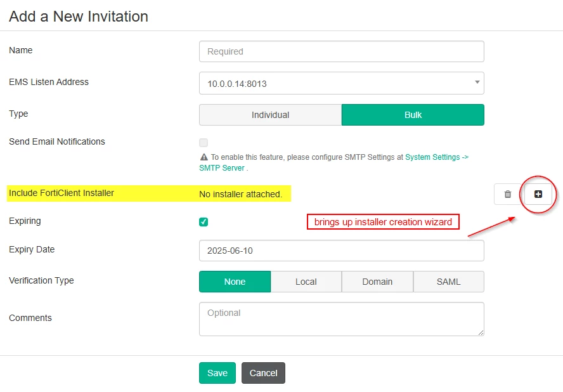Click the 'Verification Type' label

click(x=41, y=280)
